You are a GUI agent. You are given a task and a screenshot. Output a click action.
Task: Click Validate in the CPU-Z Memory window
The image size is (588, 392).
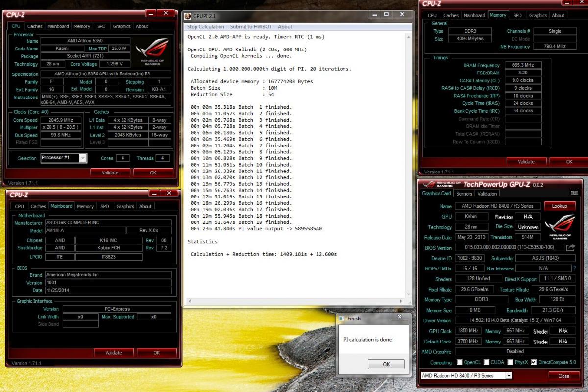(x=526, y=161)
